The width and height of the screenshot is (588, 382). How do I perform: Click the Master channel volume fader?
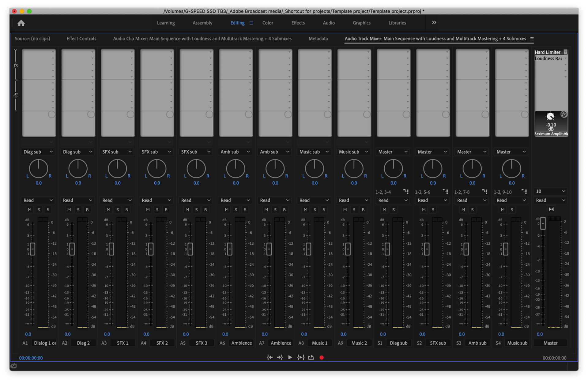click(x=542, y=223)
